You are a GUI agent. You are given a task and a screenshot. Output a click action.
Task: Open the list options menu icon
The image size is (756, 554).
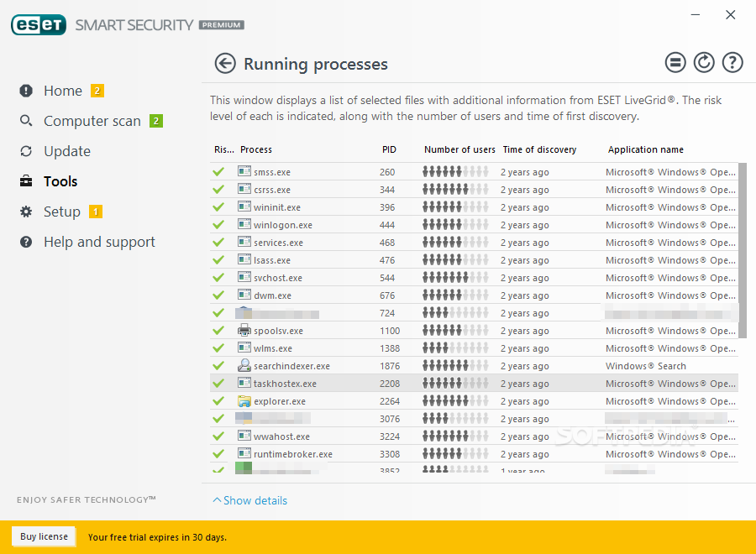click(x=675, y=63)
